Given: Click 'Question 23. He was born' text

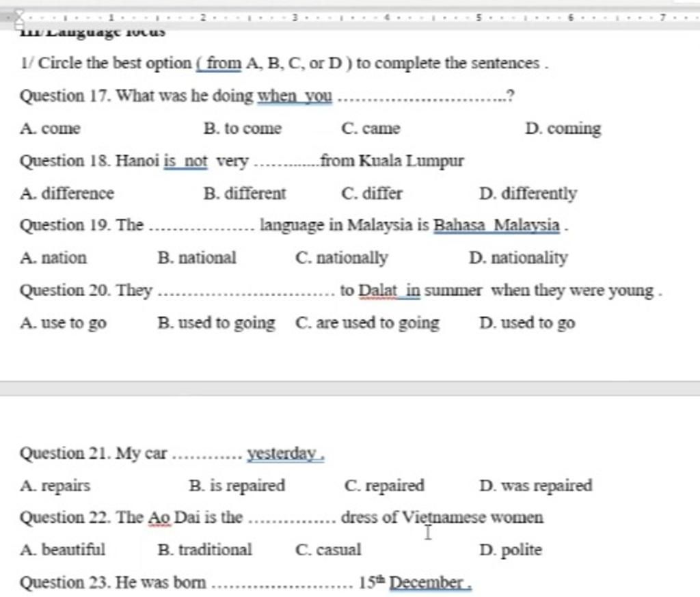Looking at the screenshot, I should click(x=113, y=583).
